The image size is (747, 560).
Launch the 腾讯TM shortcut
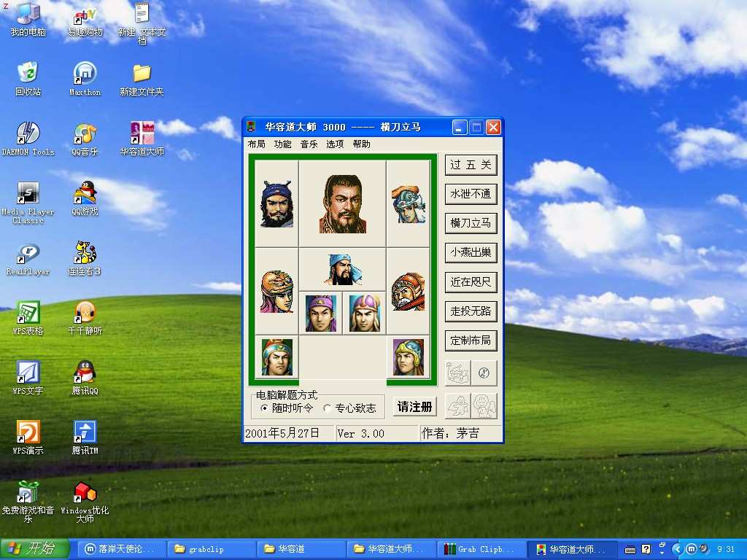pos(85,437)
